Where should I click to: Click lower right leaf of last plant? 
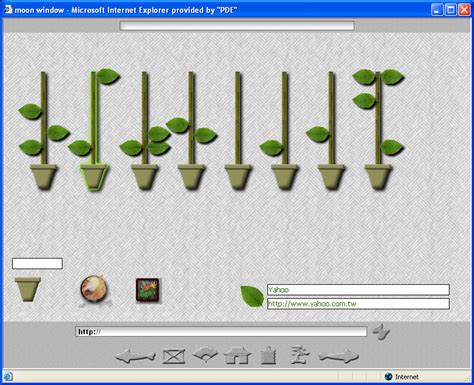[392, 147]
